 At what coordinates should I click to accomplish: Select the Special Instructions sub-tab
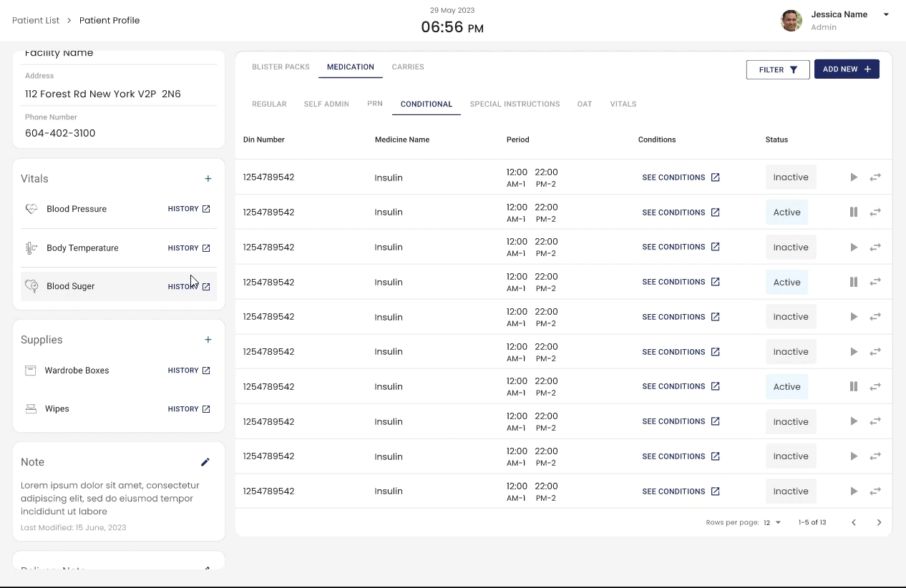[x=515, y=104]
